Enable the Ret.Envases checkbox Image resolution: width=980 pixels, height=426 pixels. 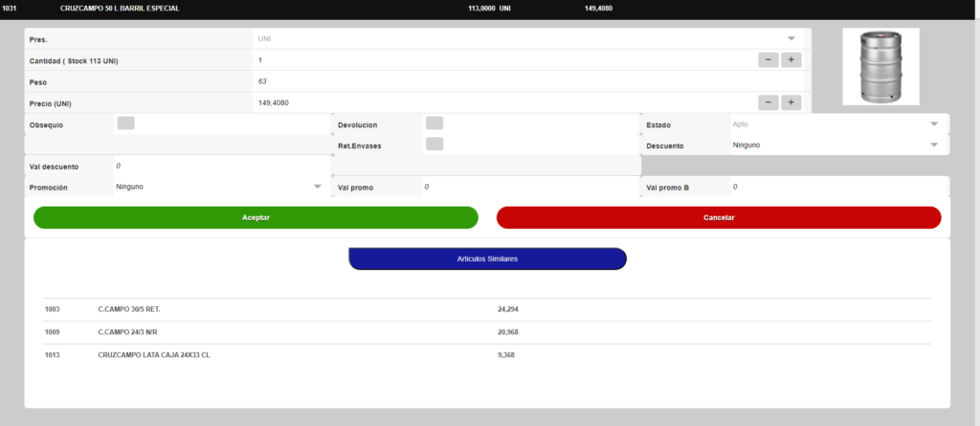(x=434, y=144)
